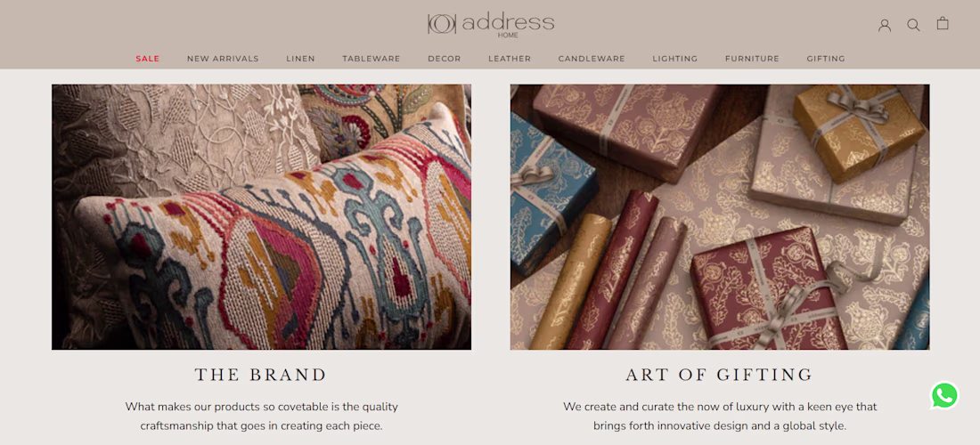980x445 pixels.
Task: Click the embroidered cushions brand image
Action: point(261,216)
